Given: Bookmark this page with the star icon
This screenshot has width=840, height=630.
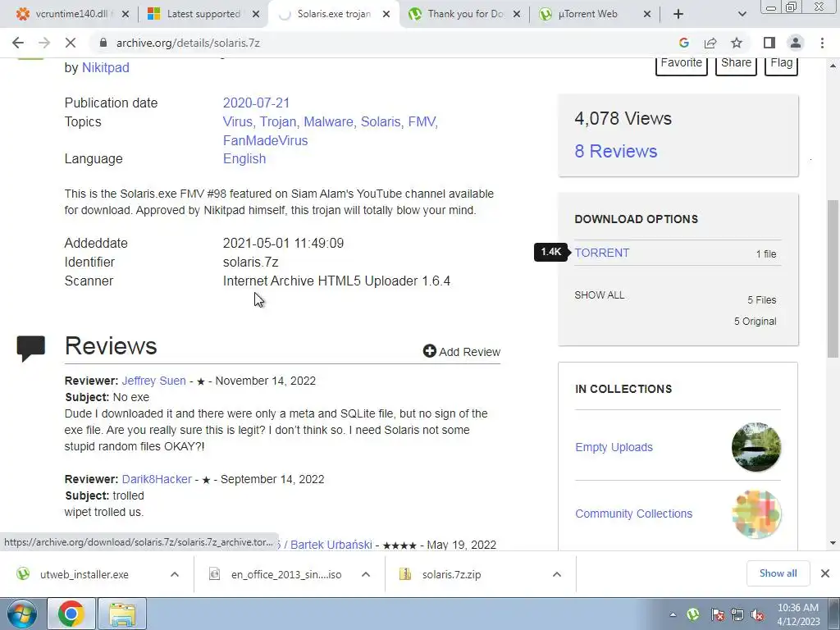Looking at the screenshot, I should click(x=737, y=43).
